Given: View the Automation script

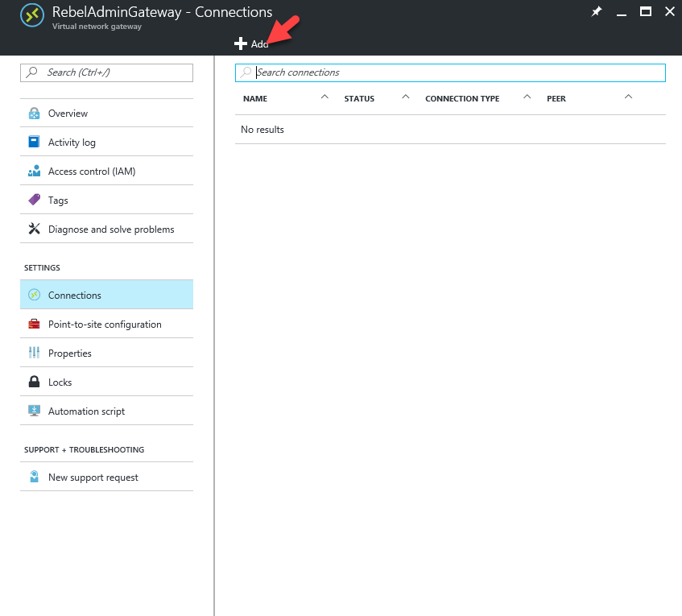Looking at the screenshot, I should 106,411.
